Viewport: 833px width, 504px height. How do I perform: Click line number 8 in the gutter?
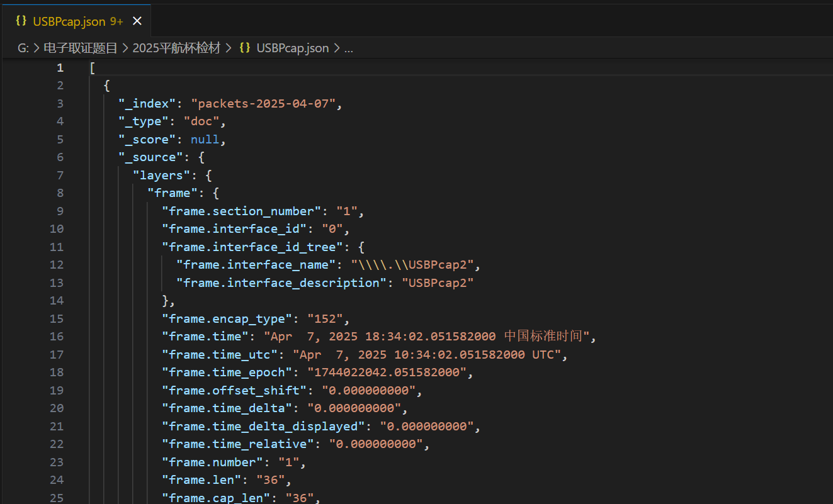60,193
